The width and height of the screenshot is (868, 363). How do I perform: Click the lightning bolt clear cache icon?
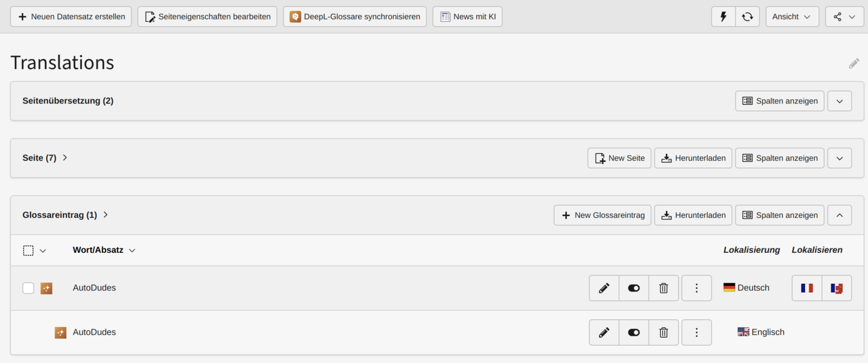[x=724, y=17]
